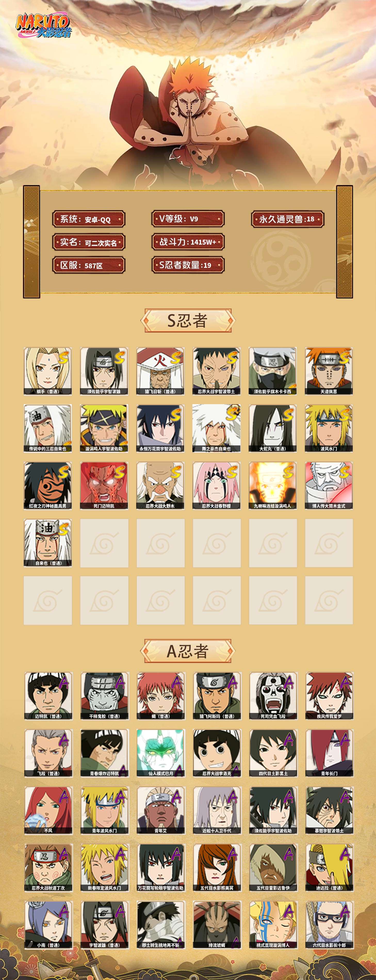Choose the 死门迈特凯 red portrait
This screenshot has width=376, height=980.
pos(104,485)
